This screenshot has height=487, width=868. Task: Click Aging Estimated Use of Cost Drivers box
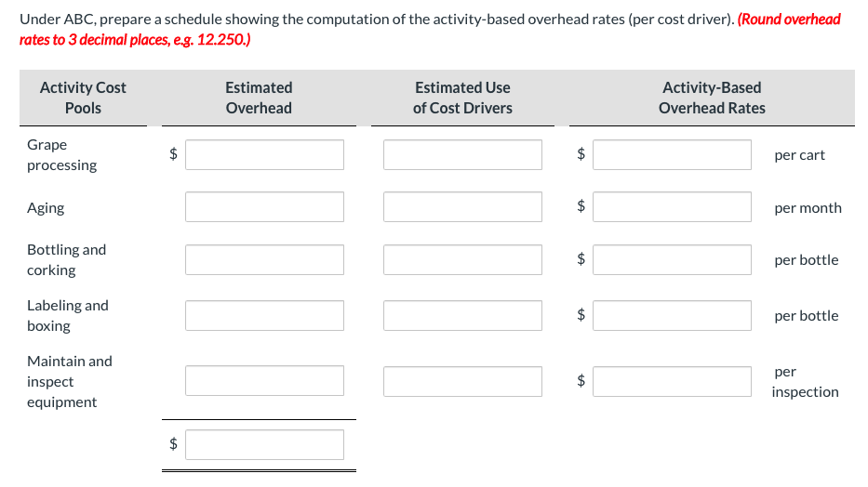tap(462, 207)
